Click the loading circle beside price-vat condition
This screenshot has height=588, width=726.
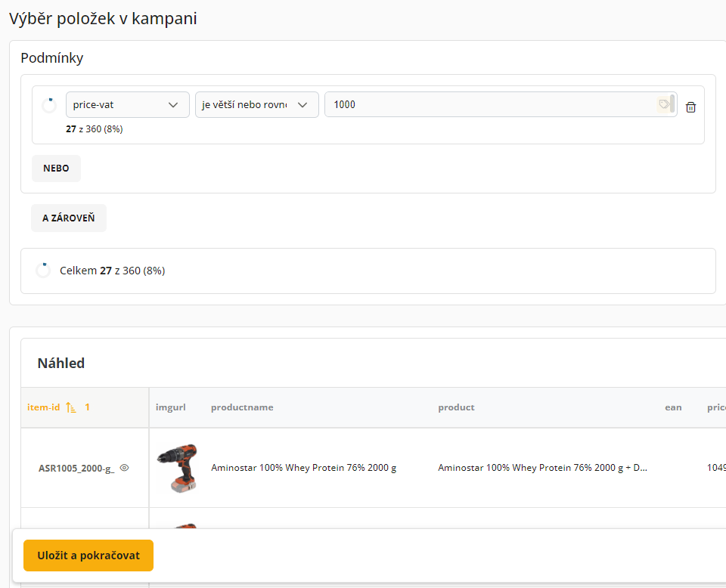(x=49, y=105)
